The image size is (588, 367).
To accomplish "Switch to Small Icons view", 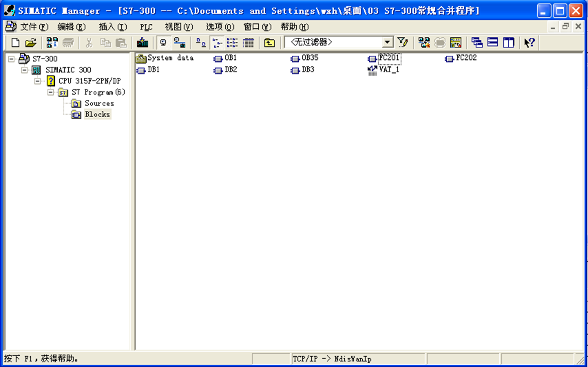I will click(x=217, y=43).
